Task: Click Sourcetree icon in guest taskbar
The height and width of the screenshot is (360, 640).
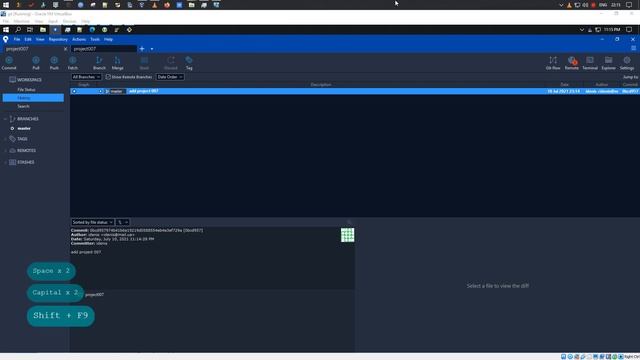Action: (55, 29)
